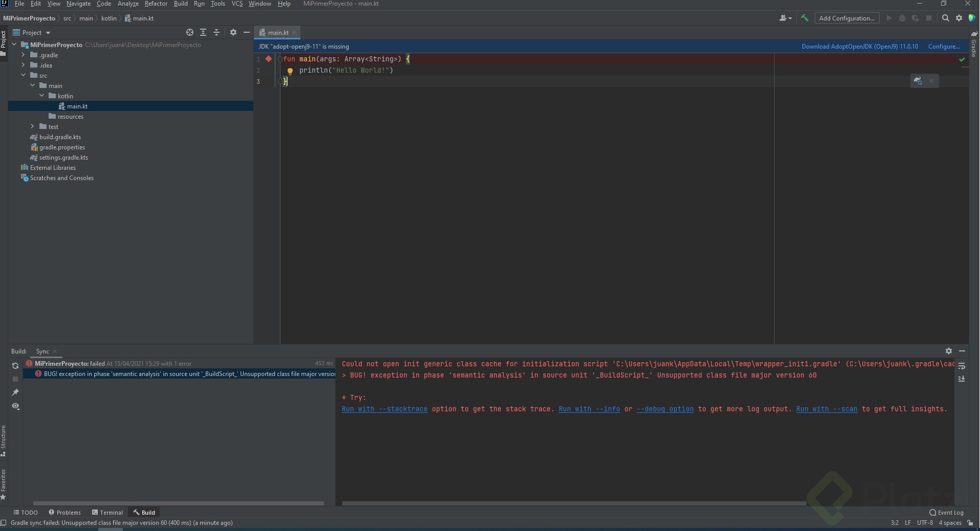The height and width of the screenshot is (531, 980).
Task: Click the Build project hammer icon
Action: pos(804,18)
